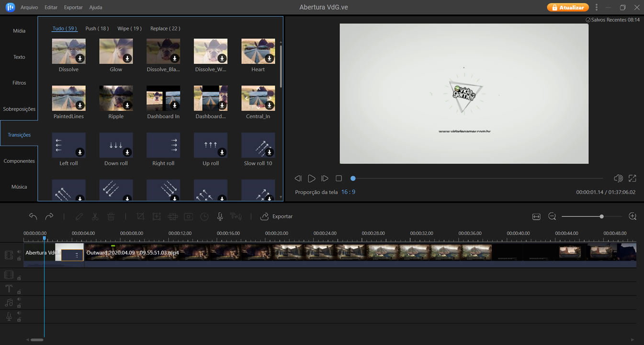The width and height of the screenshot is (644, 345).
Task: Undo the last timeline action
Action: [x=33, y=217]
